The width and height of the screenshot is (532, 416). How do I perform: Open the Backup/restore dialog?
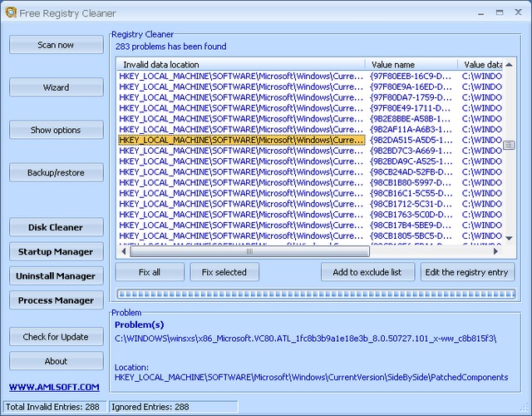click(57, 172)
